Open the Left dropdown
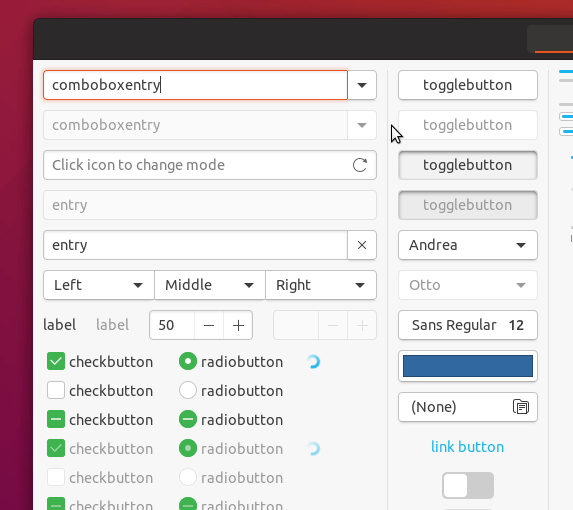This screenshot has width=573, height=510. coord(99,285)
